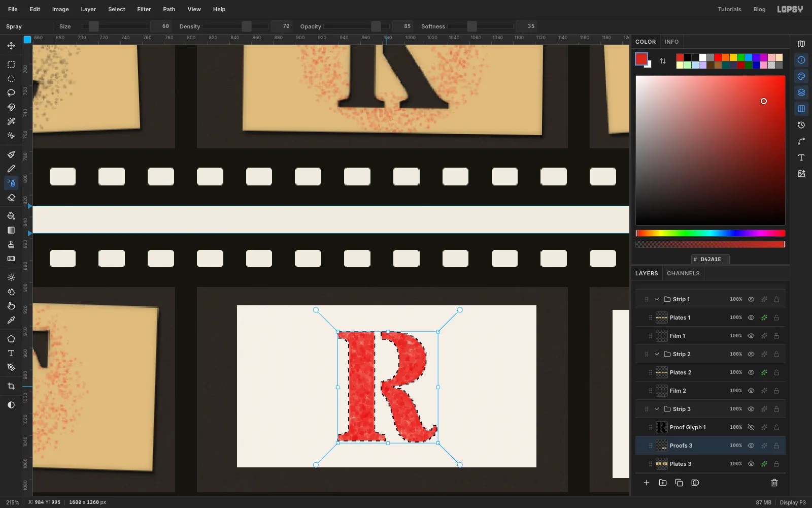Screen dimensions: 812x508
Task: Open the Filter menu
Action: (144, 9)
